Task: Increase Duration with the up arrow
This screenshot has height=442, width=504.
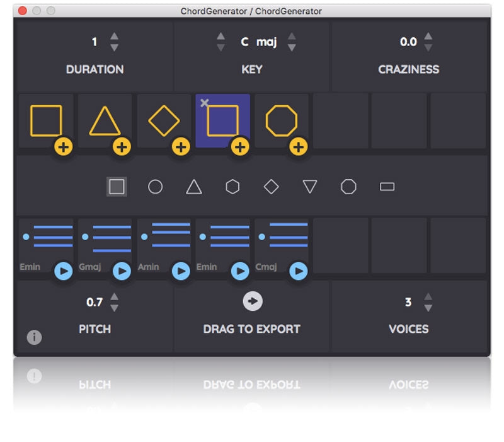Action: (x=114, y=36)
